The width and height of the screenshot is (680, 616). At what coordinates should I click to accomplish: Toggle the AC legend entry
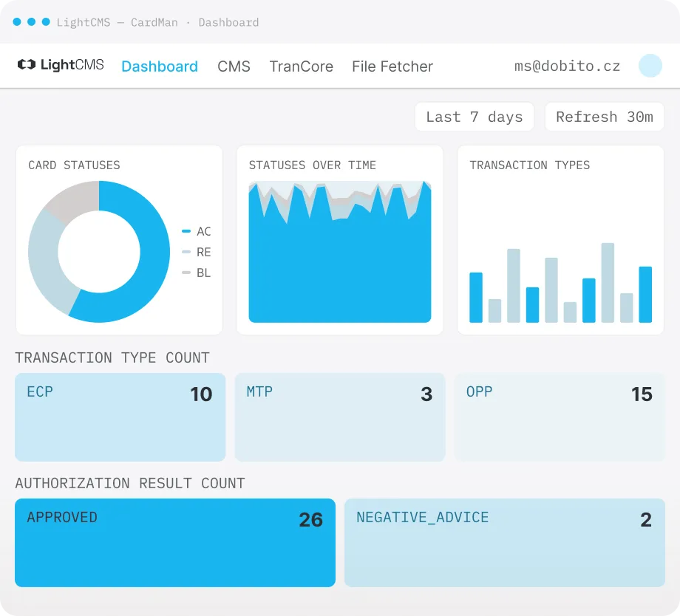pyautogui.click(x=197, y=231)
